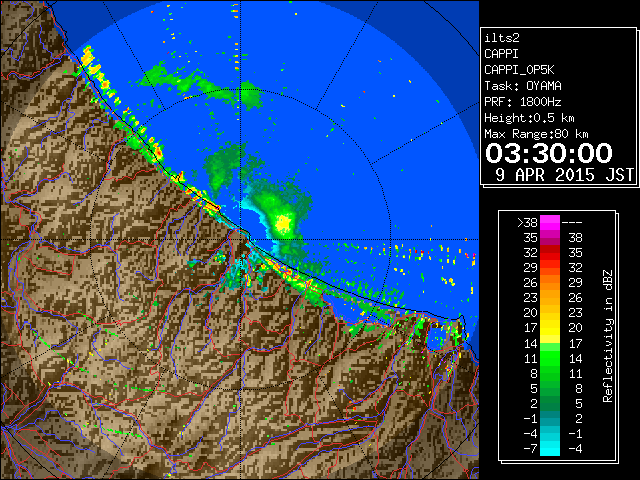Click the '---' legend label
Image resolution: width=640 pixels, height=480 pixels.
tap(572, 223)
